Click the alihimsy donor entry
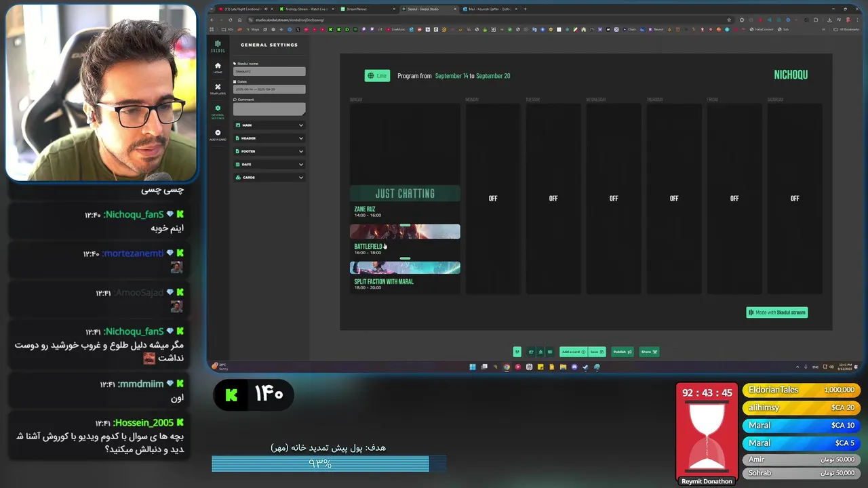Screen dimensions: 868x488 pos(802,407)
